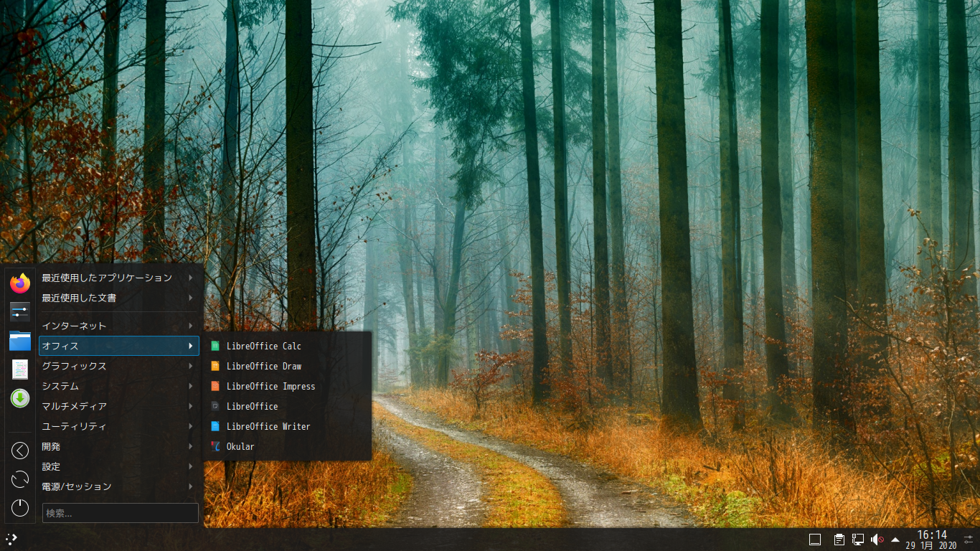Open the system settings sliders icon in the sidebar
Screen dimensions: 980x551
pos(20,312)
